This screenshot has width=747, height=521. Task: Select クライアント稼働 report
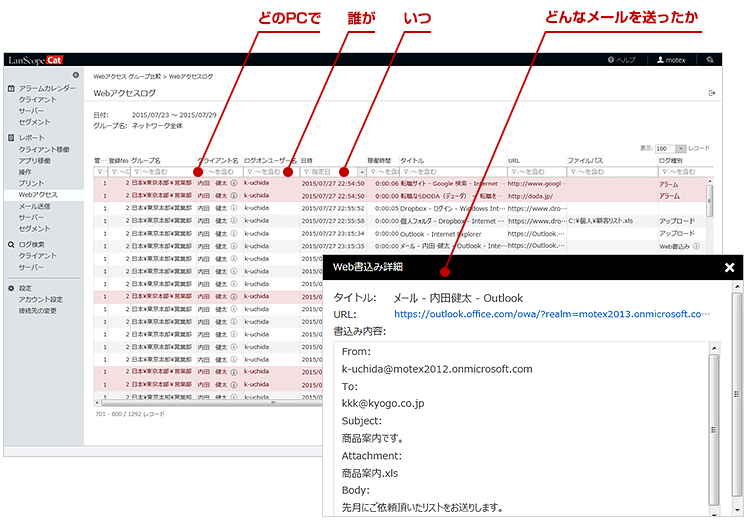[x=44, y=149]
